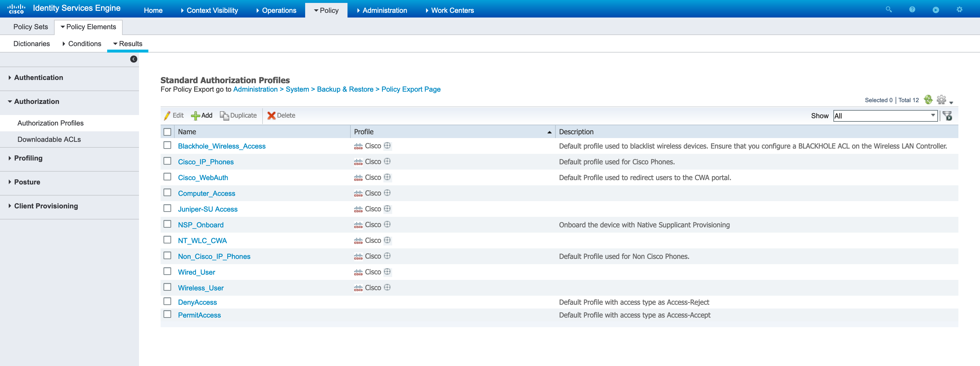Screen dimensions: 980x366
Task: Collapse the Authorization sidebar section
Action: tap(34, 102)
